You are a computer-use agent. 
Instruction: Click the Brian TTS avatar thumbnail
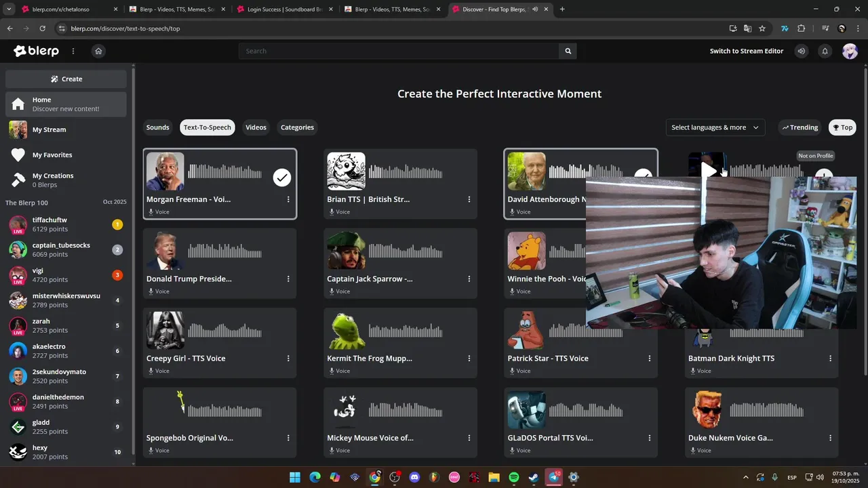pos(346,171)
